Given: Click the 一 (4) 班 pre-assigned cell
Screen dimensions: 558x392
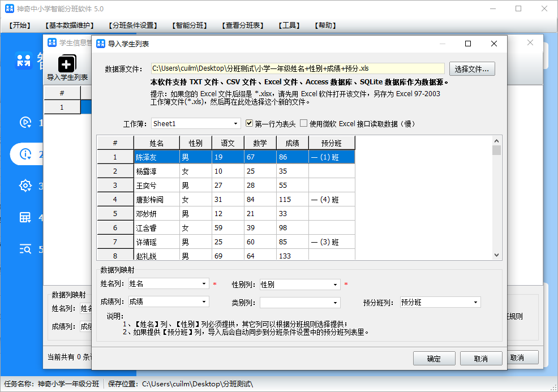Looking at the screenshot, I should (x=332, y=200).
